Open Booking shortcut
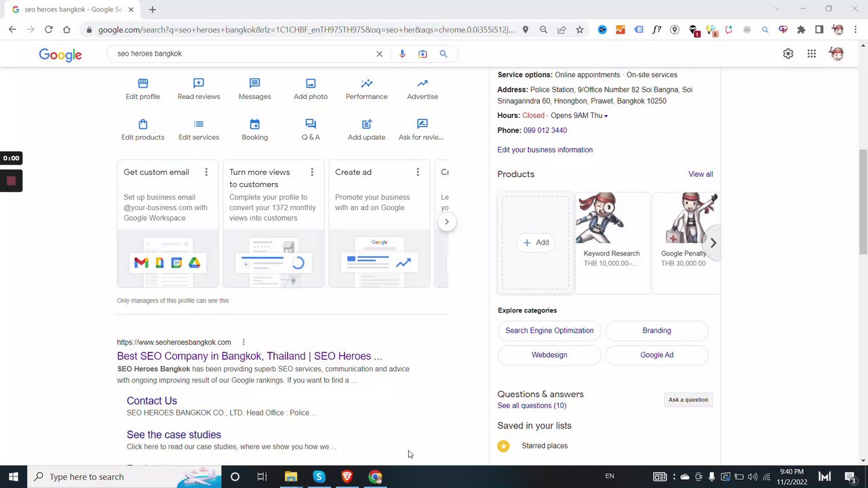This screenshot has width=868, height=488. pyautogui.click(x=254, y=129)
